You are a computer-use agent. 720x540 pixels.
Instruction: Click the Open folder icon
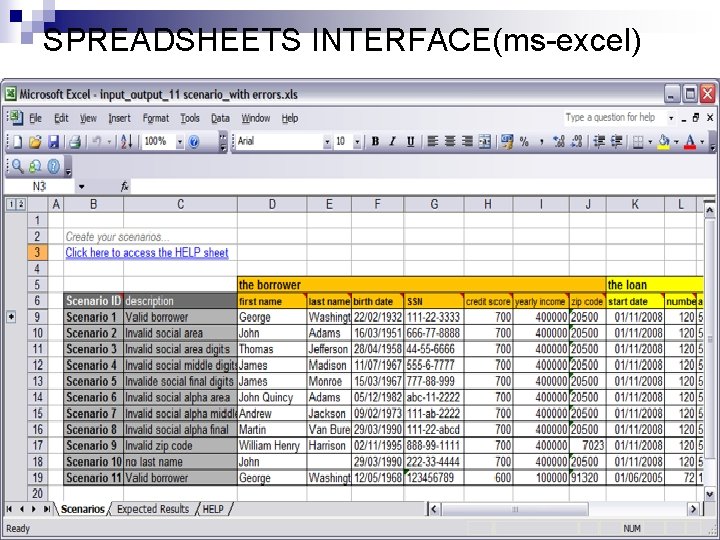[35, 142]
